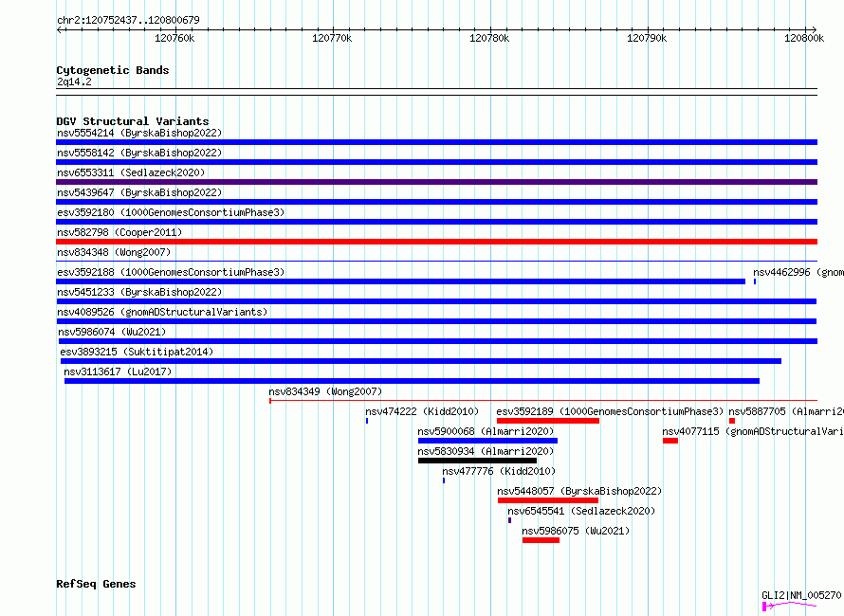Click the nsv5986074 (Wu2021) label
The height and width of the screenshot is (616, 844).
click(x=112, y=332)
